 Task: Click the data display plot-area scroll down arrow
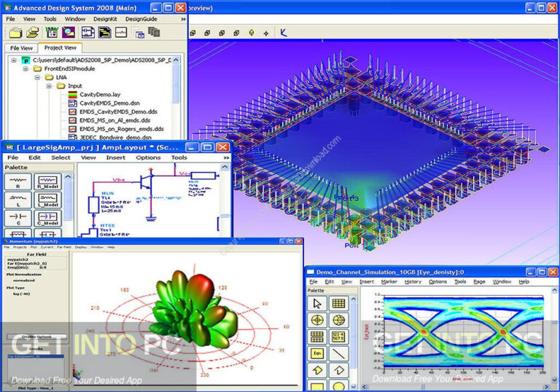click(555, 380)
